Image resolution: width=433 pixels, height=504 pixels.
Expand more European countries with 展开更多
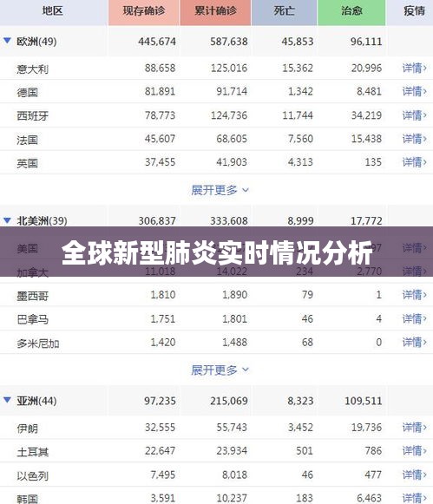tap(220, 190)
